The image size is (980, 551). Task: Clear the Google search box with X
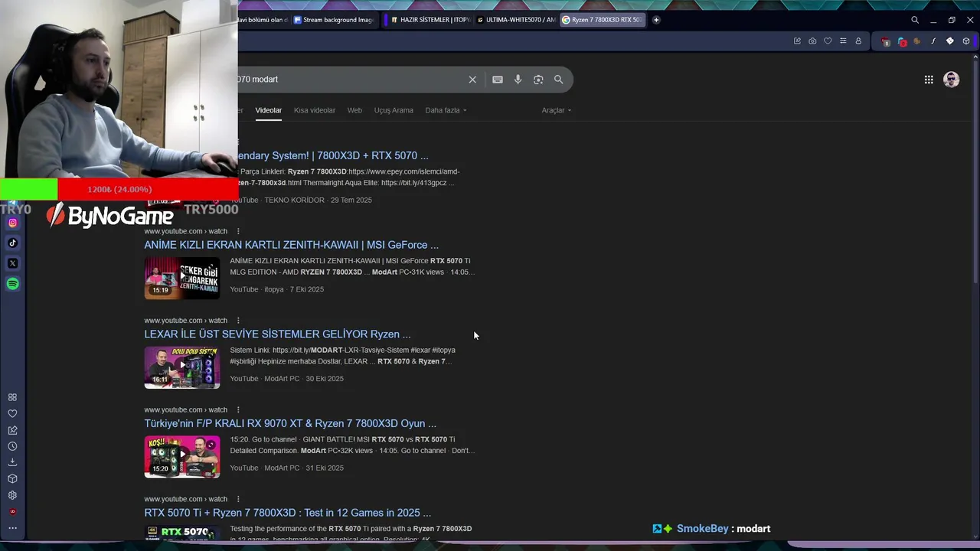point(472,80)
